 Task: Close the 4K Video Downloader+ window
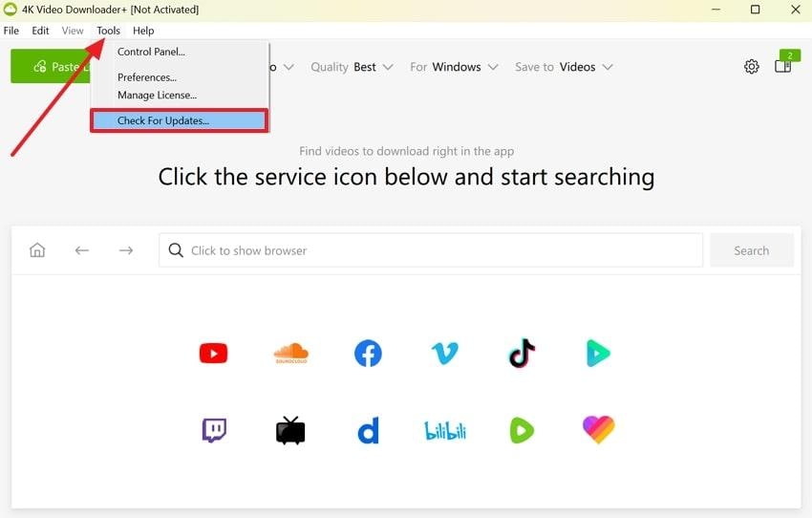(796, 10)
